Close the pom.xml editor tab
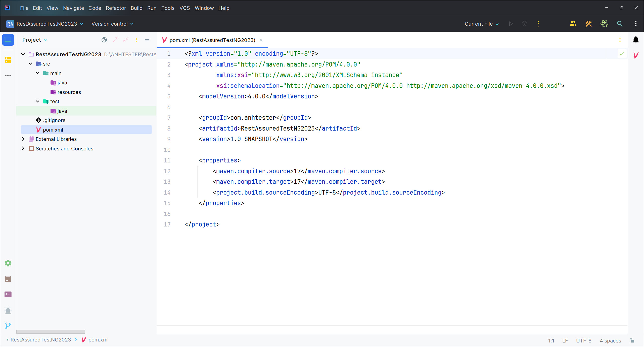 [x=261, y=40]
